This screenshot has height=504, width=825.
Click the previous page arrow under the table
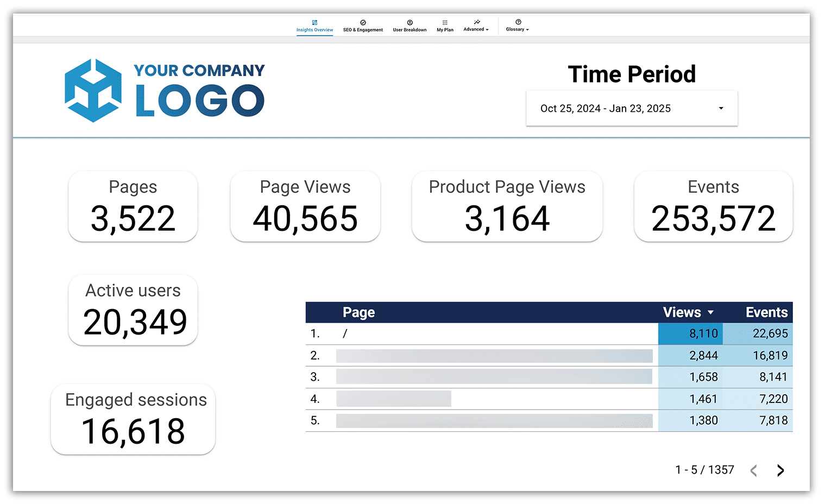pyautogui.click(x=754, y=470)
